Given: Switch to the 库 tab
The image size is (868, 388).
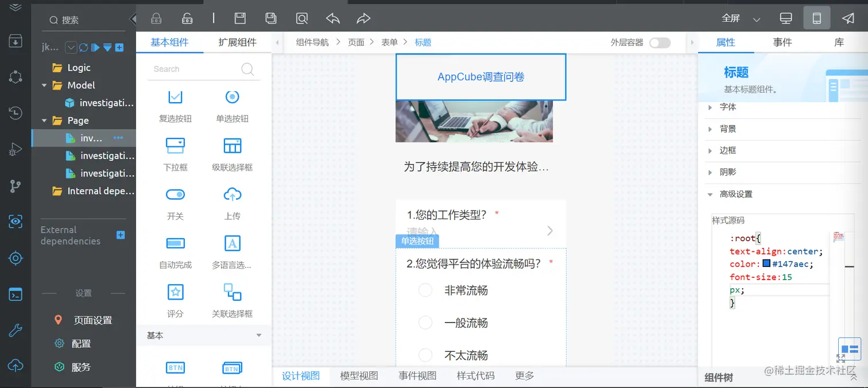Looking at the screenshot, I should tap(839, 42).
